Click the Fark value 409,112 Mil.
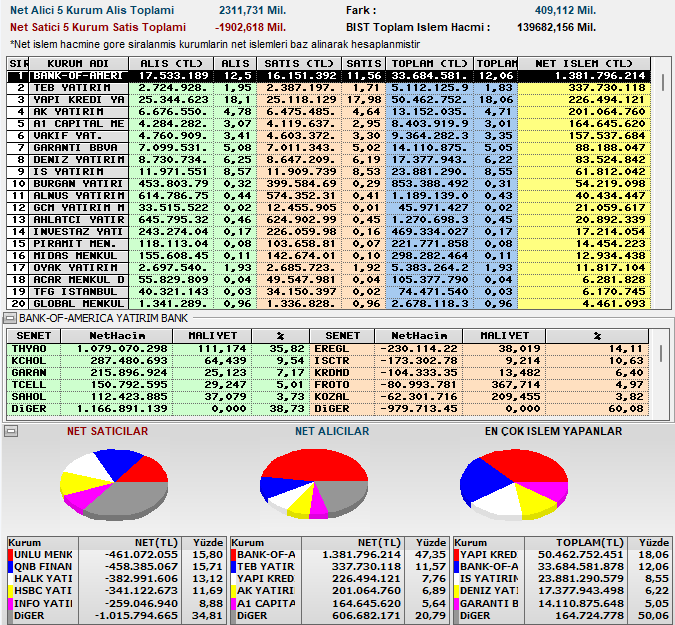 click(x=565, y=10)
